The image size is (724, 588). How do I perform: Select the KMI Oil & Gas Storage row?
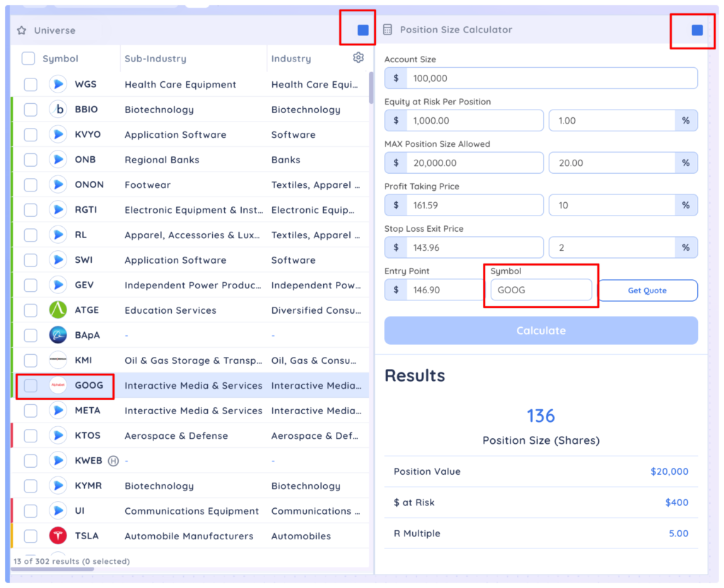[189, 360]
